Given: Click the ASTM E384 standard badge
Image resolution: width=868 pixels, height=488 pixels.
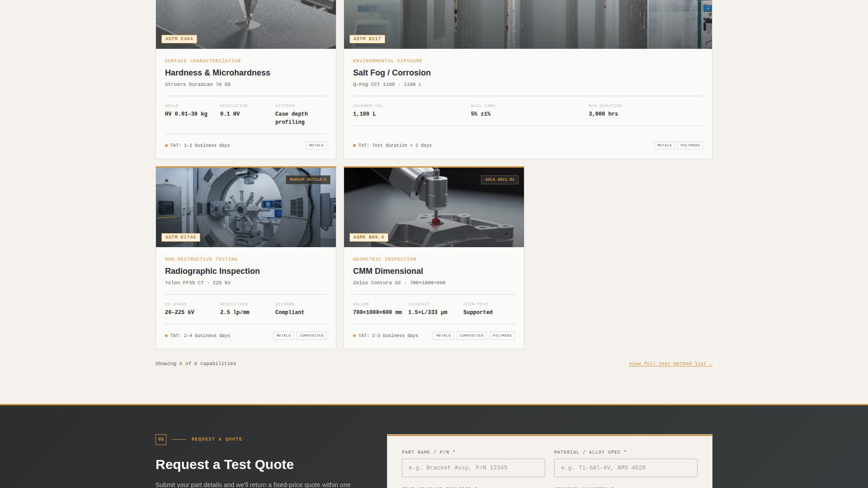Looking at the screenshot, I should pyautogui.click(x=179, y=39).
